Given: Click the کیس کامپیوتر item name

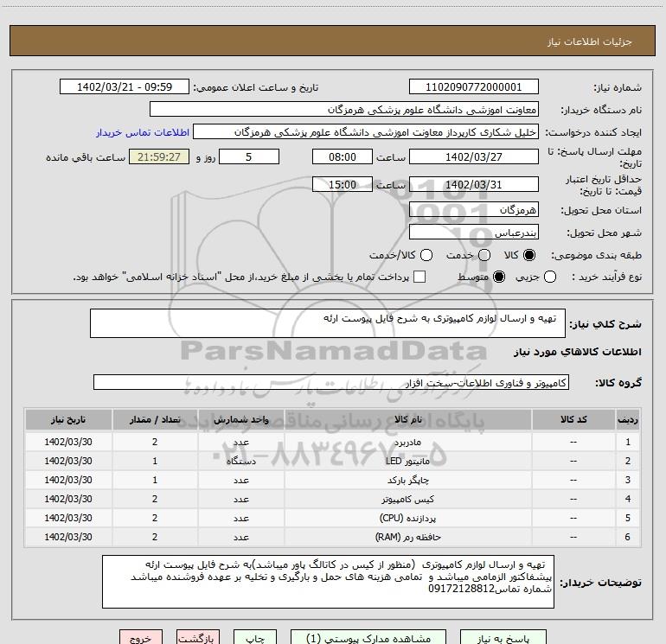Looking at the screenshot, I should (407, 500).
